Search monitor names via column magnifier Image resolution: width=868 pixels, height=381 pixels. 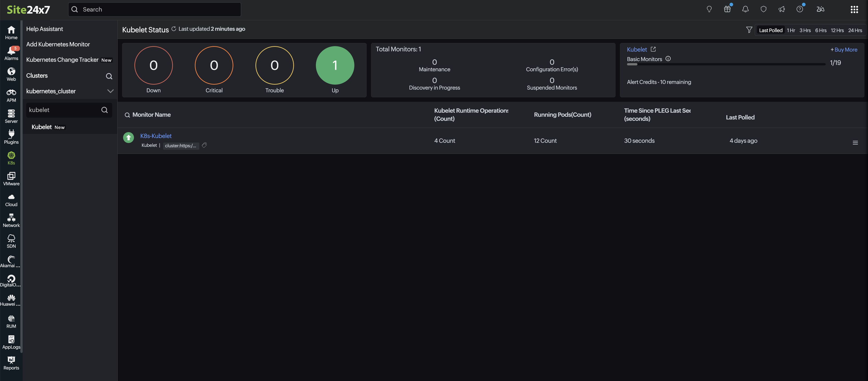pos(127,115)
